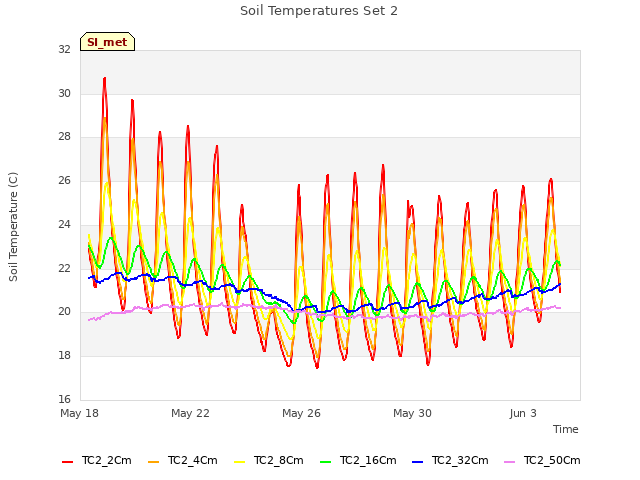This screenshot has height=480, width=640.
Task: Click the 22 y-axis tick label
Action: pyautogui.click(x=64, y=268)
